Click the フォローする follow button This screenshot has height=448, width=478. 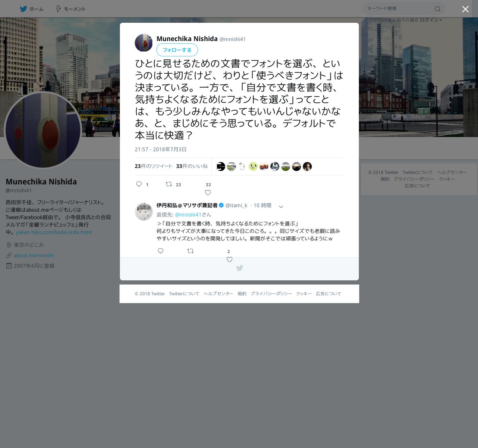click(x=177, y=50)
